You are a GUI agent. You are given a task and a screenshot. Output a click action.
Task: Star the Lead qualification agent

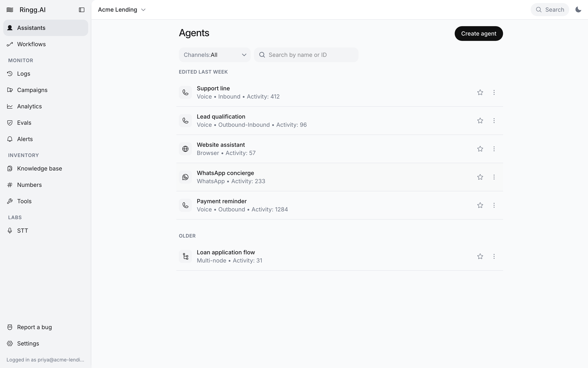pyautogui.click(x=480, y=121)
